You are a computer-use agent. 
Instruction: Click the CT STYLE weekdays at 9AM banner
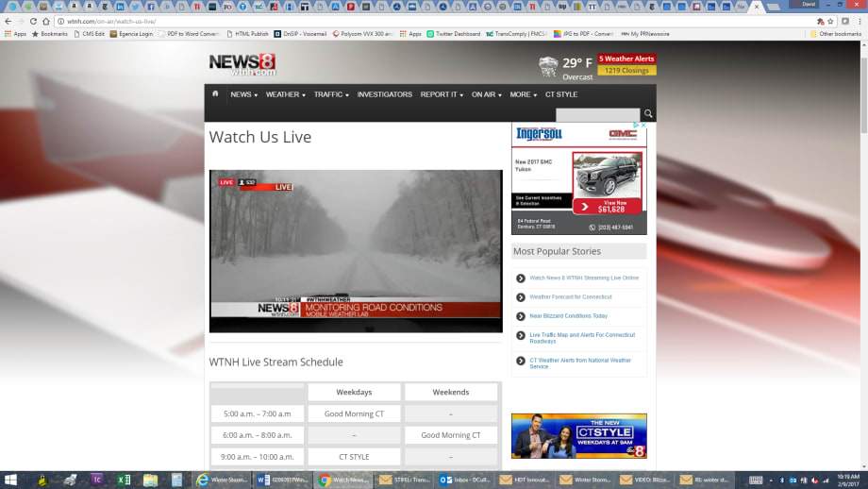(578, 436)
